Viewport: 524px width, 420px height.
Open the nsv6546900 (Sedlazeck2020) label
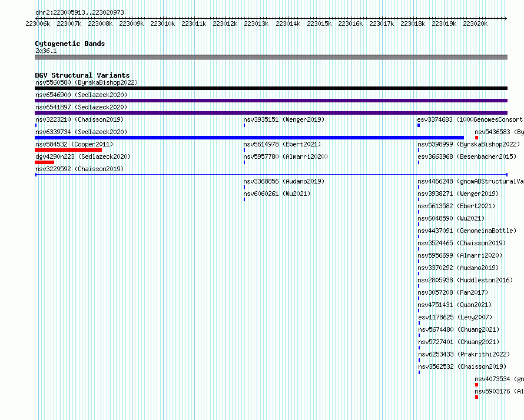pyautogui.click(x=81, y=95)
